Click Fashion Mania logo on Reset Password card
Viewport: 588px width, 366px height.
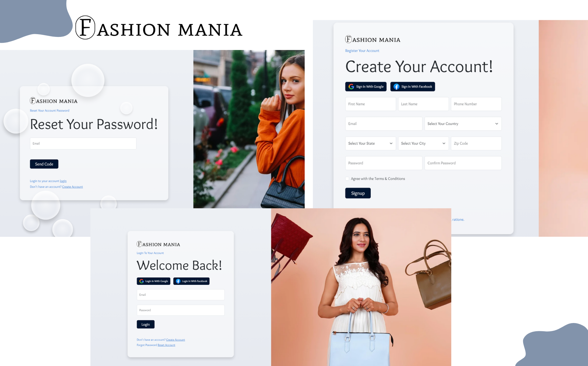pyautogui.click(x=54, y=101)
